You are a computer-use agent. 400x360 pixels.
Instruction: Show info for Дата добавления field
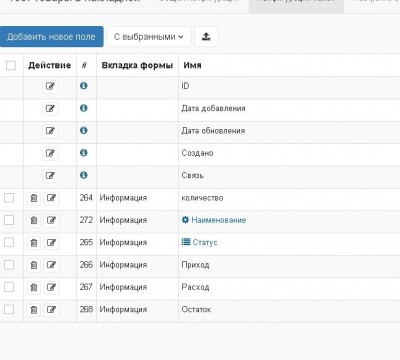[x=84, y=108]
